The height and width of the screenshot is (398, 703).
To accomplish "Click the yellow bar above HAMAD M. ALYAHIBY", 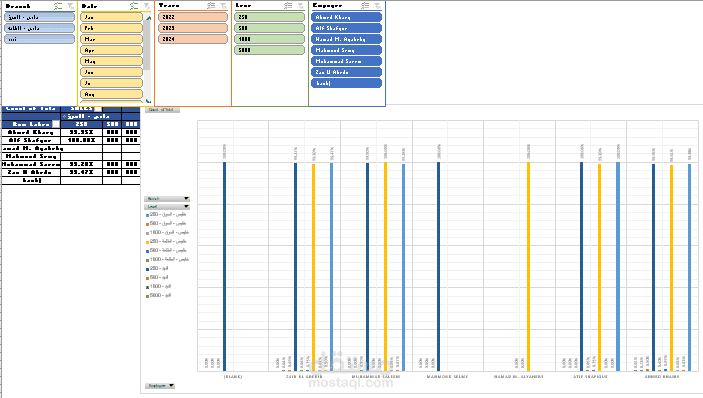I will [529, 267].
